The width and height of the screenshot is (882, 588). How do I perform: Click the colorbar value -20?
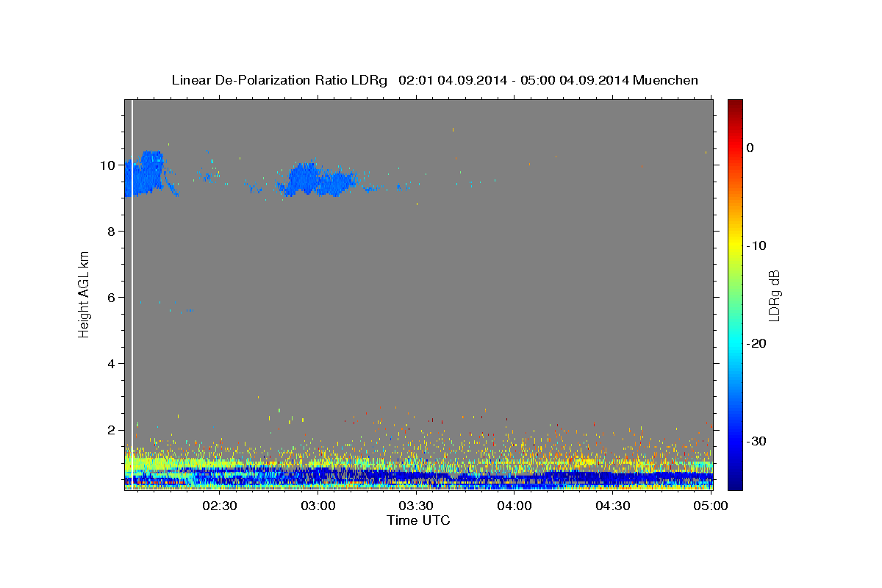pos(756,343)
